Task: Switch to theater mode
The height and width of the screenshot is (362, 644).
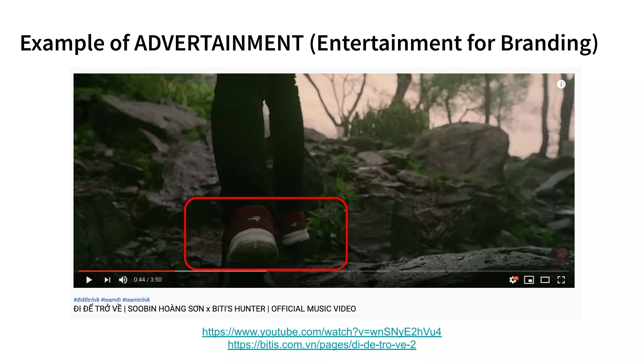Action: pyautogui.click(x=545, y=280)
